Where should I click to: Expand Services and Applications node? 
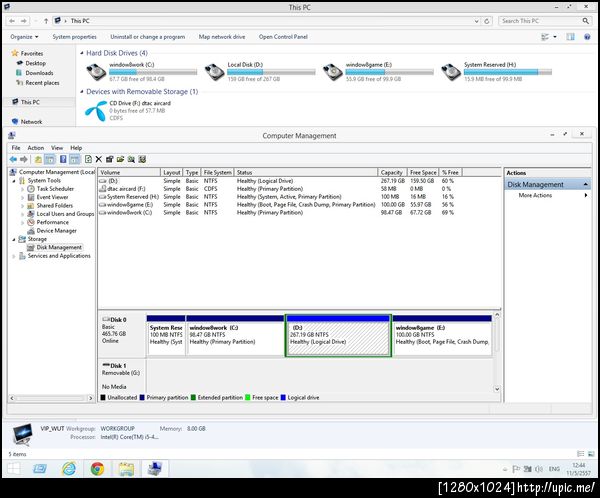point(14,256)
